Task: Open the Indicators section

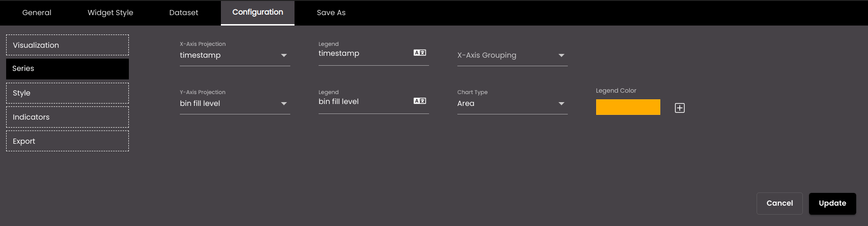Action: pos(67,117)
